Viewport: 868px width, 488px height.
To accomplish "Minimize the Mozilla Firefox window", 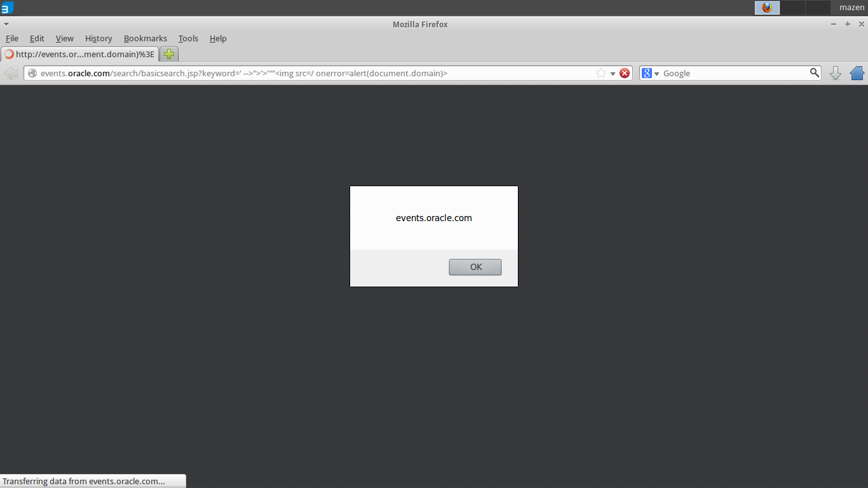I will tap(834, 24).
